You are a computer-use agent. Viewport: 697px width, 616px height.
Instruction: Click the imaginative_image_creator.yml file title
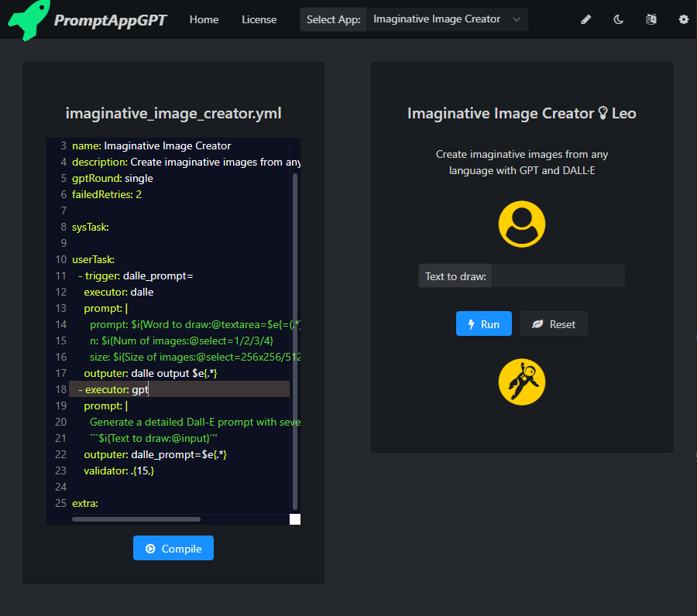(x=173, y=113)
